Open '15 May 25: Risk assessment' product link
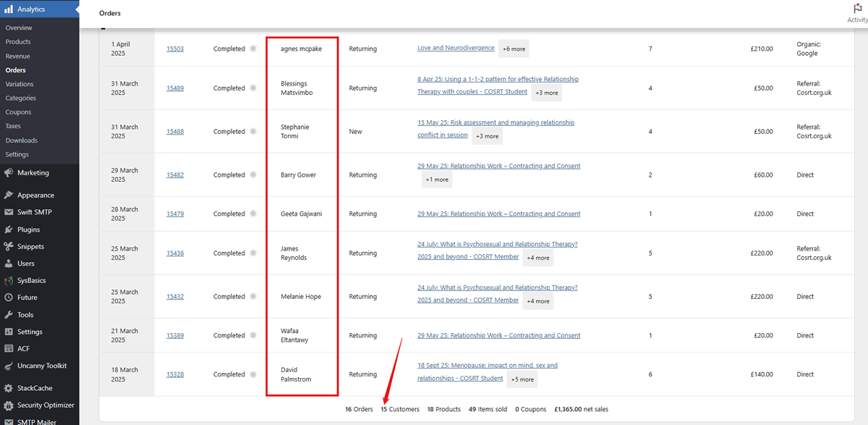Viewport: 868px width, 425px height. (495, 129)
